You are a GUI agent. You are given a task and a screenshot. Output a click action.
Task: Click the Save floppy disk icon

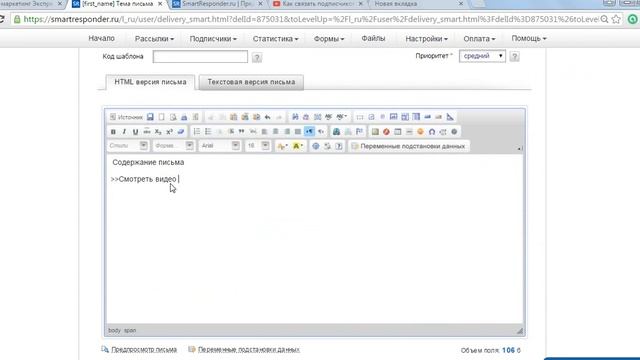pos(150,117)
